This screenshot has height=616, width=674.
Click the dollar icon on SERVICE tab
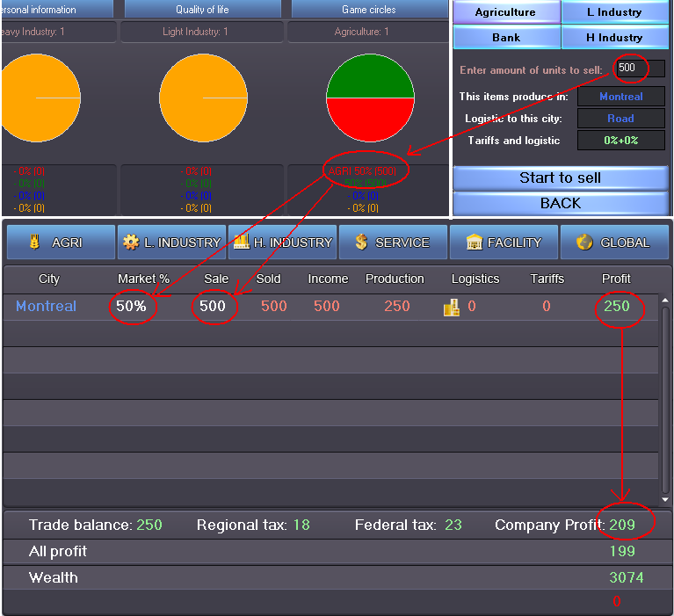pyautogui.click(x=361, y=243)
